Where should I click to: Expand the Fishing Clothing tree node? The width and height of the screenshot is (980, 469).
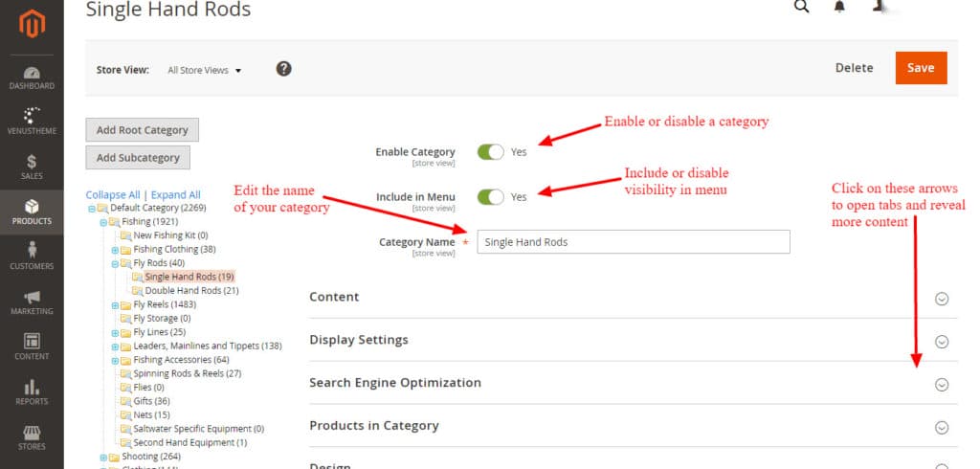pyautogui.click(x=115, y=250)
